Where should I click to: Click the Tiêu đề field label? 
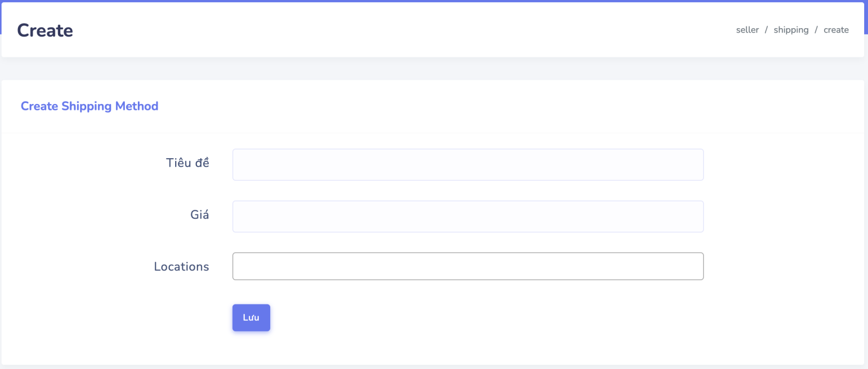click(x=187, y=163)
